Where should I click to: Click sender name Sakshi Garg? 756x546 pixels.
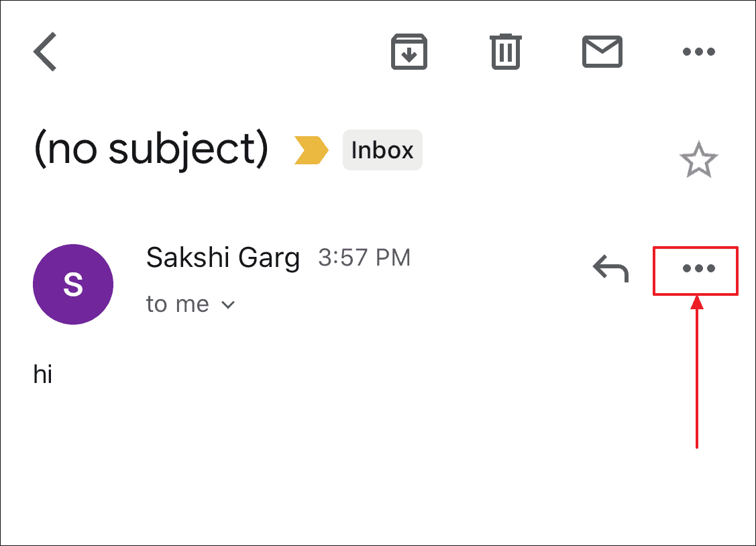click(223, 258)
